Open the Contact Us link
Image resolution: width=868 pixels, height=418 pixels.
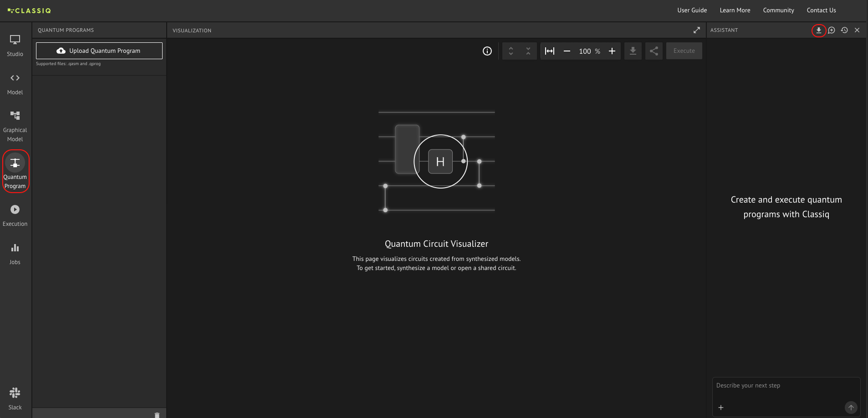tap(821, 10)
